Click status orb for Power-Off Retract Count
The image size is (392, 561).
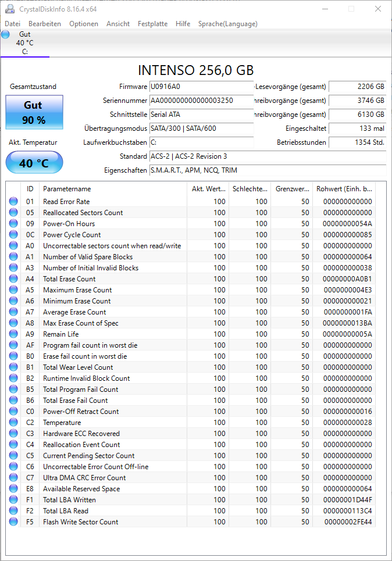click(13, 412)
